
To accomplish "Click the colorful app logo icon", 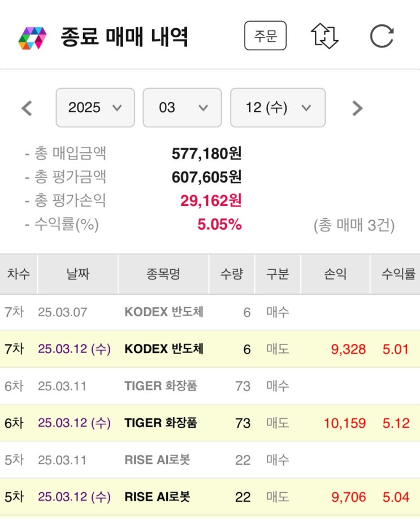I will click(32, 37).
